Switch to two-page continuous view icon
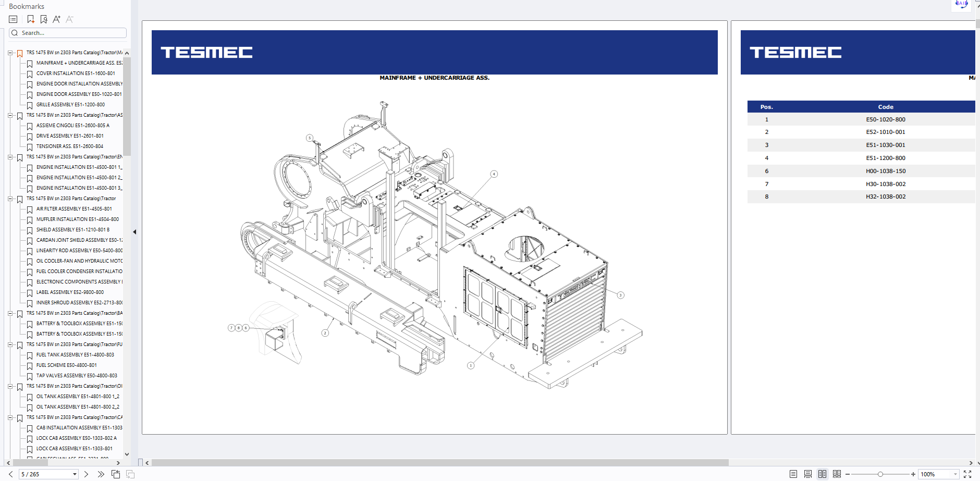 (837, 474)
